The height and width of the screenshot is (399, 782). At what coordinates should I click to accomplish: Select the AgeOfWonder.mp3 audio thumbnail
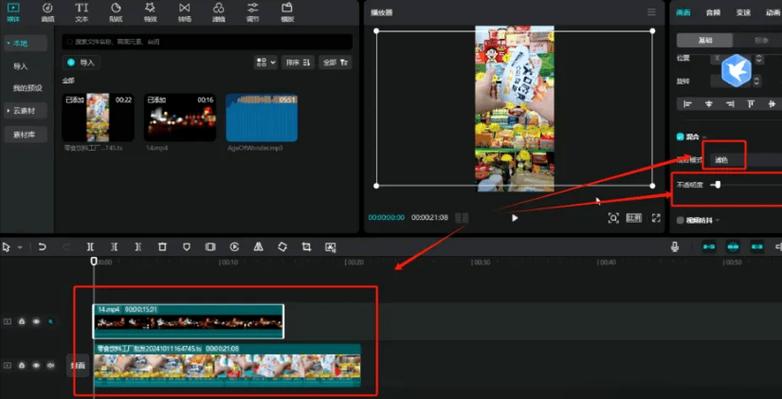tap(262, 117)
